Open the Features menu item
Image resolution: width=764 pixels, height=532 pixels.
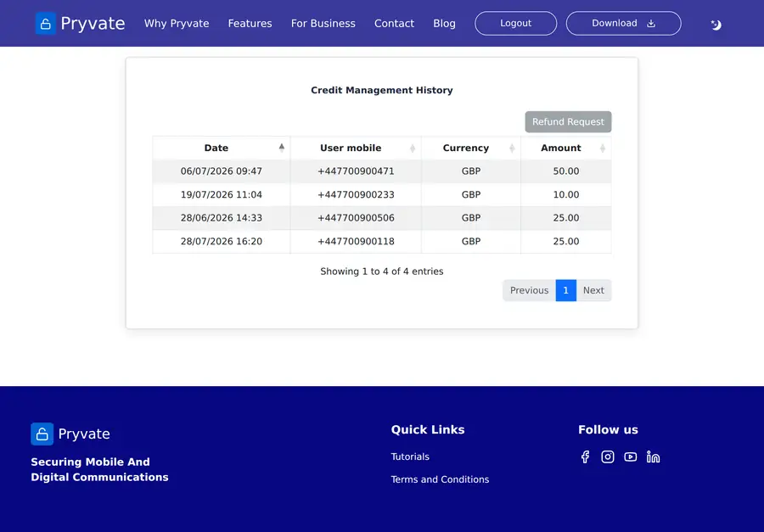point(250,24)
